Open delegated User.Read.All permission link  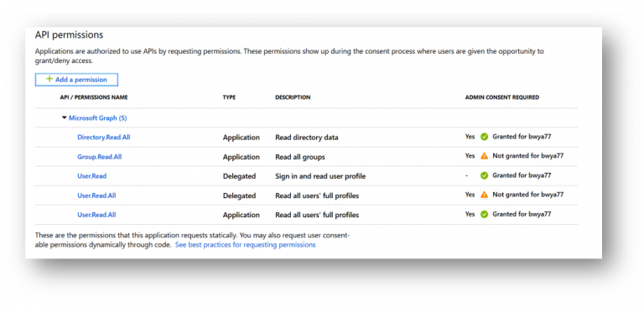point(96,196)
